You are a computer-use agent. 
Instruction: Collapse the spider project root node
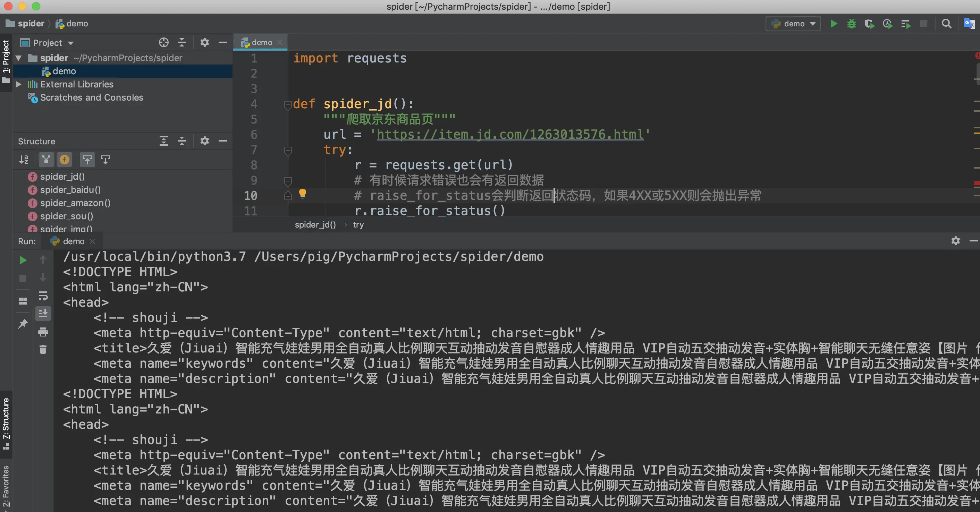[18, 58]
